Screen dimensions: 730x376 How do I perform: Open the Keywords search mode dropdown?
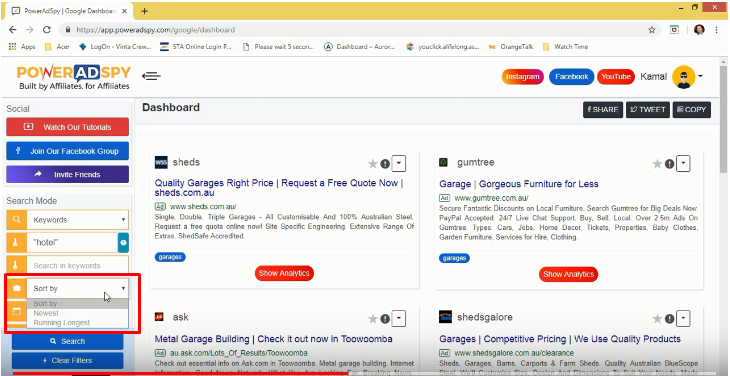coord(77,220)
